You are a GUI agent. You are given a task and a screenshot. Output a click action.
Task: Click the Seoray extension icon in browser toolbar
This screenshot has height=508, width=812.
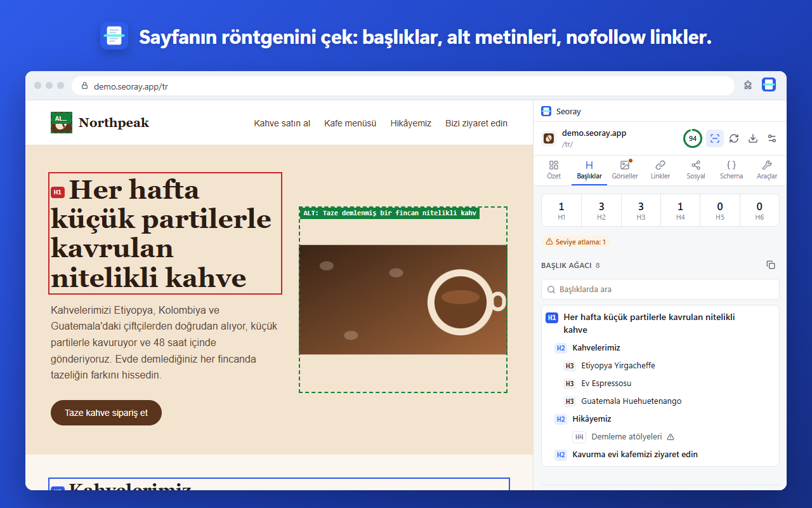[769, 84]
